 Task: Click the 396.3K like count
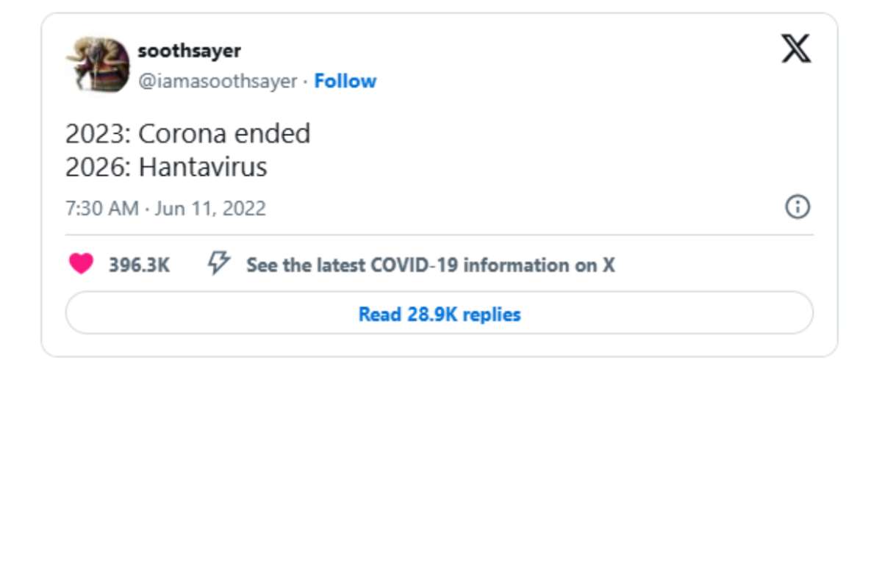140,265
